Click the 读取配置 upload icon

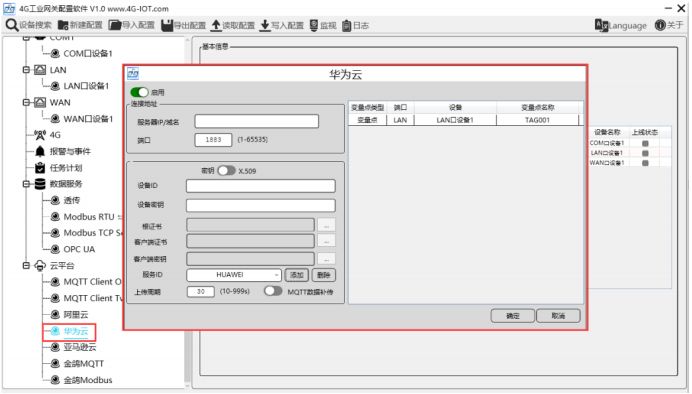[x=216, y=25]
